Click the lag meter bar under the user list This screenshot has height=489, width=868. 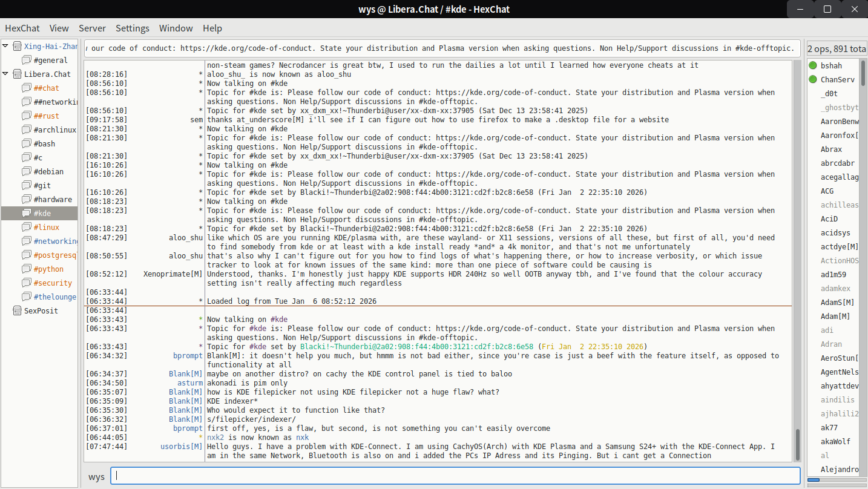click(837, 480)
